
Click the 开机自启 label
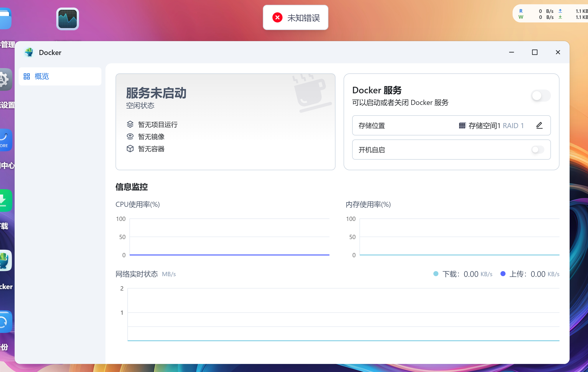pos(372,150)
